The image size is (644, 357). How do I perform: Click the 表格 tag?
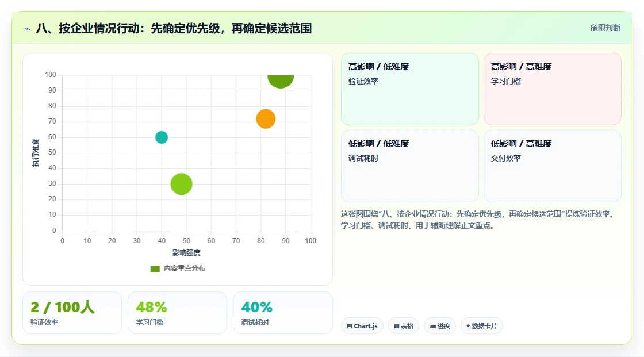(x=404, y=326)
